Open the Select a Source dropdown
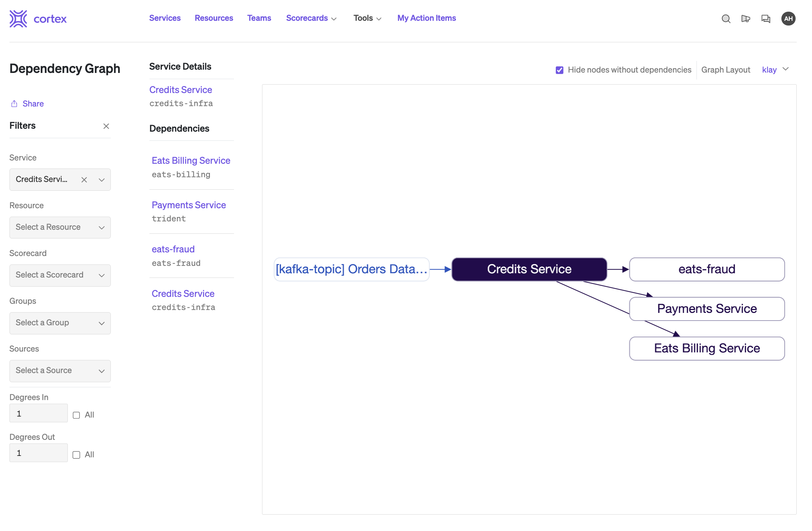Screen dimensions: 812x531 60,371
